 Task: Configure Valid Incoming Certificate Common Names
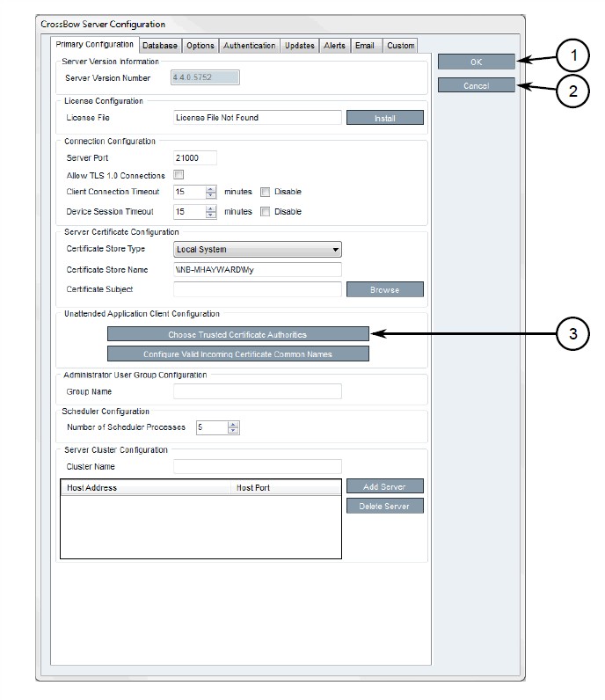click(238, 354)
